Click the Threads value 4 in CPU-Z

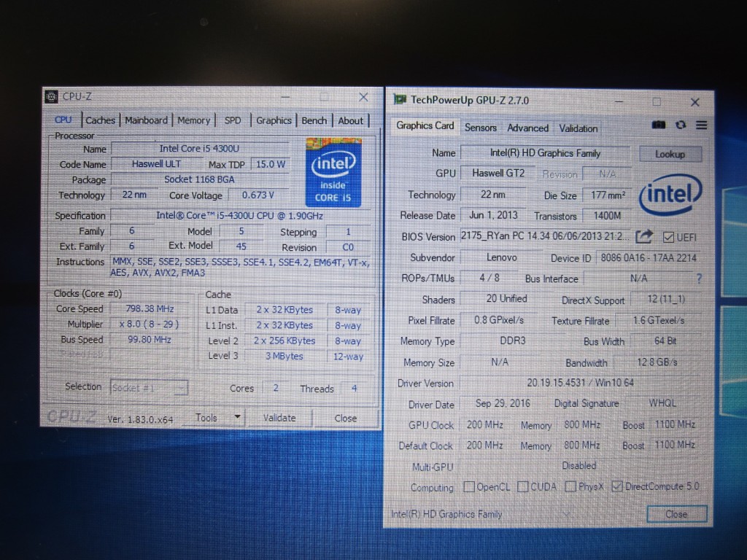(354, 388)
